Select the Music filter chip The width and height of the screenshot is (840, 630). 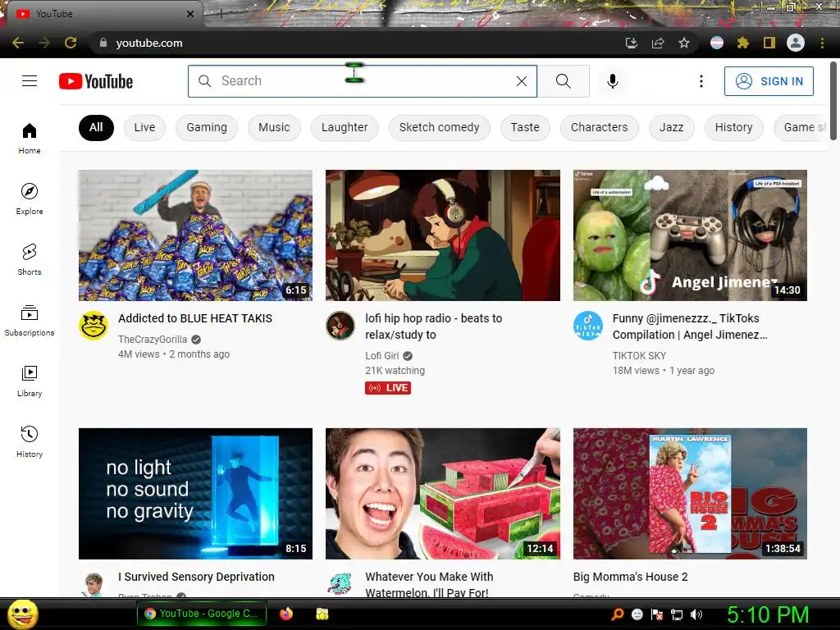[274, 127]
